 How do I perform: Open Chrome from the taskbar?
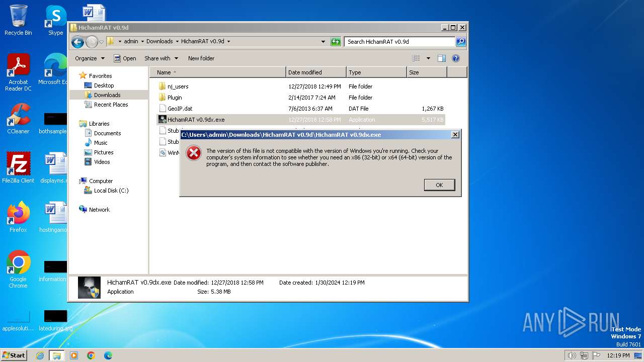[91, 355]
